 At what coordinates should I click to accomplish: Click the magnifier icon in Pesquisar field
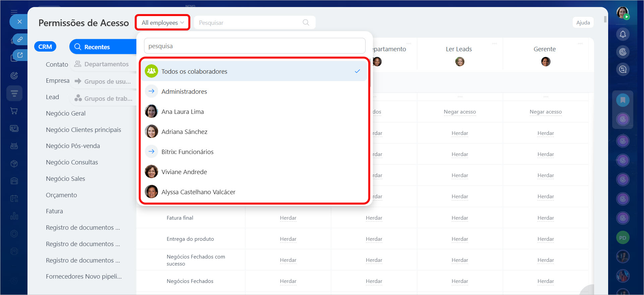(x=306, y=22)
